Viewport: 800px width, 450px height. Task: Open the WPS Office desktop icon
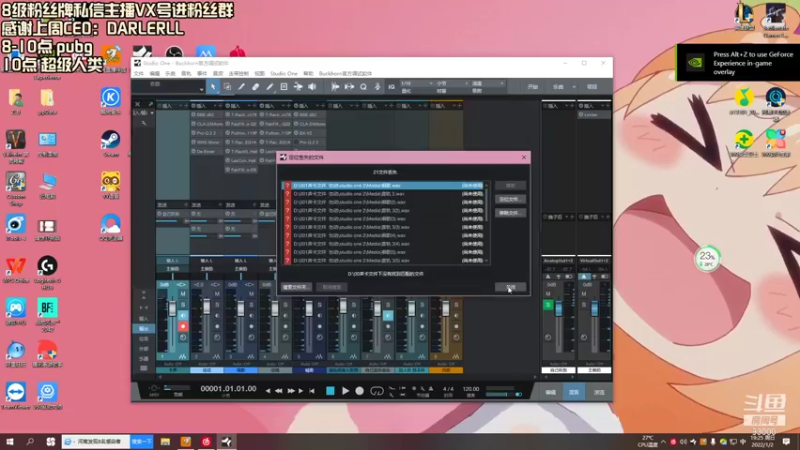(16, 270)
